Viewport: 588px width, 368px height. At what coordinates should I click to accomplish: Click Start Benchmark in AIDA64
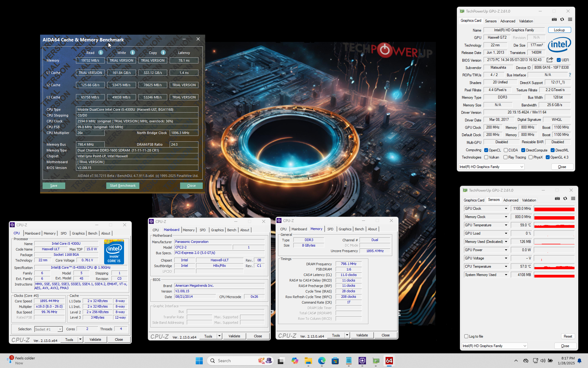[123, 186]
